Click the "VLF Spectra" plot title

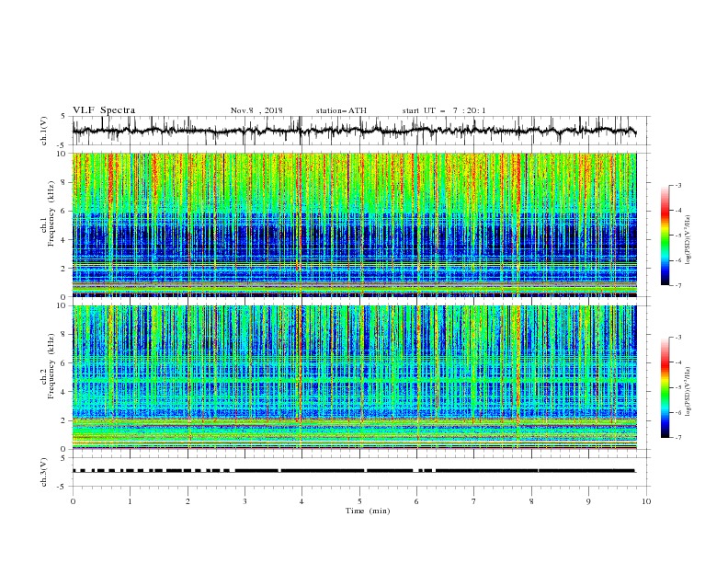click(104, 110)
